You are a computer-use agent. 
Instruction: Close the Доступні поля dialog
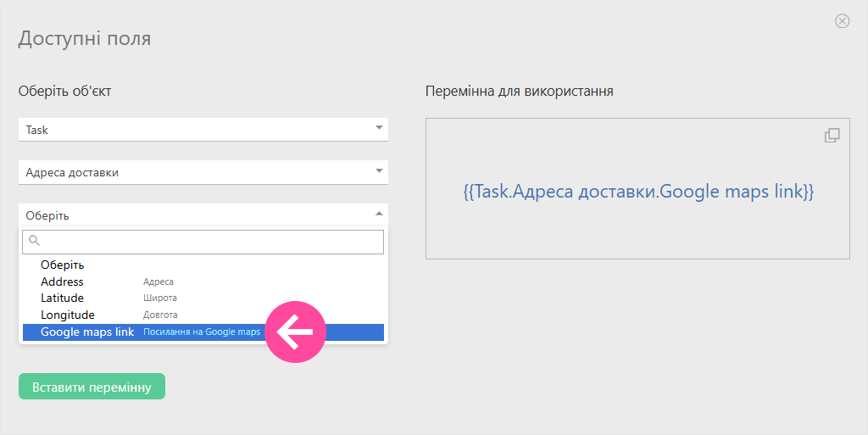pos(842,21)
